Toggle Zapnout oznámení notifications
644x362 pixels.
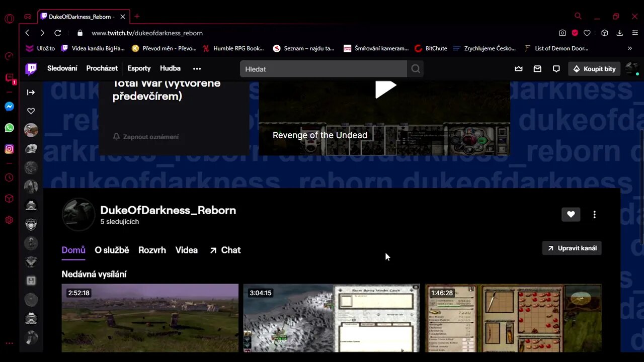146,137
